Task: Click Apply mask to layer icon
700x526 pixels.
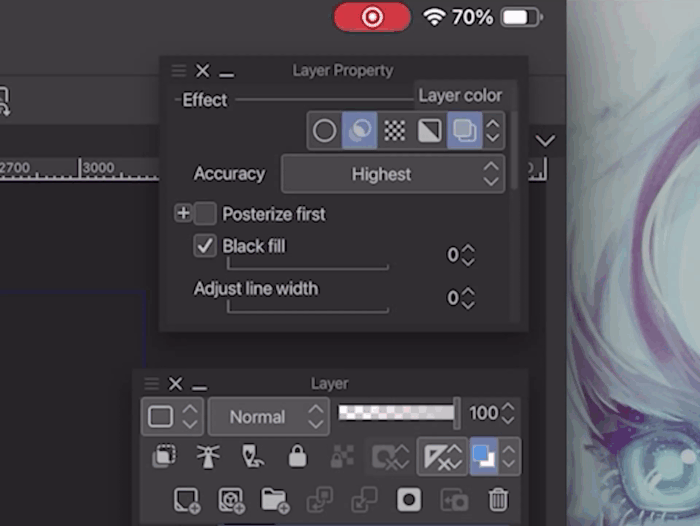Action: pos(454,500)
